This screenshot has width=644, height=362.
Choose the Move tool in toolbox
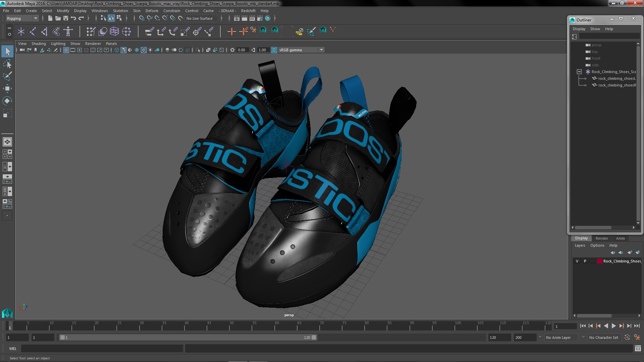[x=7, y=88]
